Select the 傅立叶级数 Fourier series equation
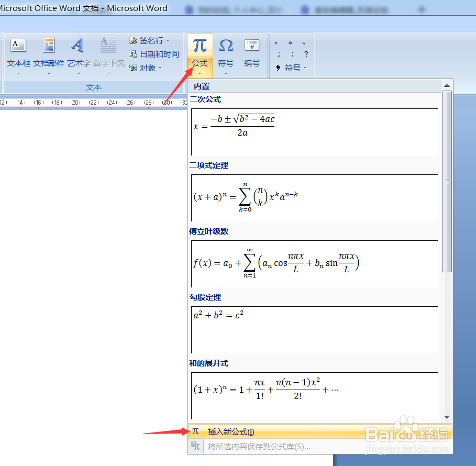 314,263
